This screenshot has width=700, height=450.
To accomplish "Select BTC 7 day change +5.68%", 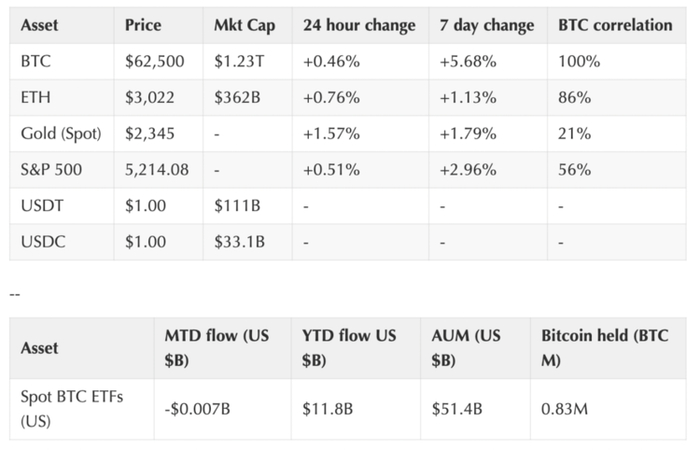I will (468, 61).
